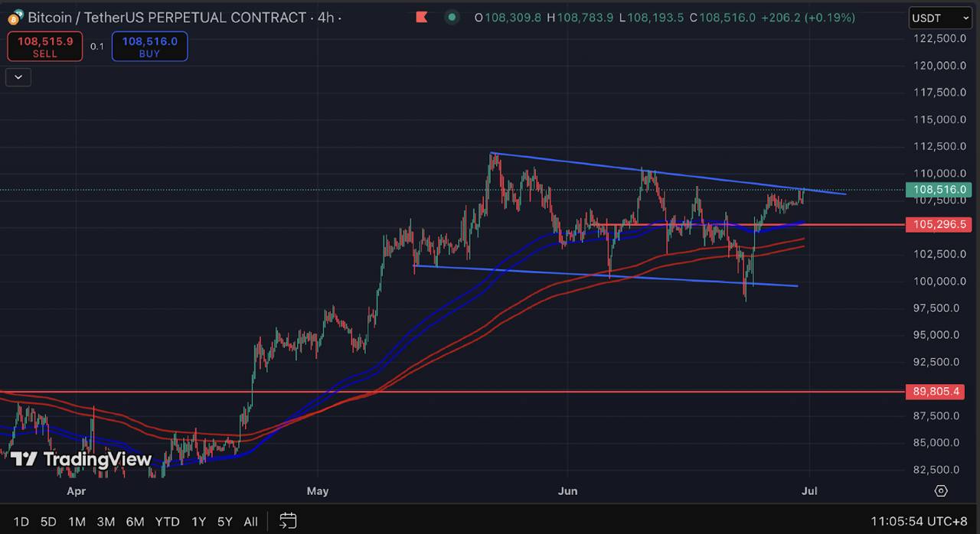Image resolution: width=980 pixels, height=534 pixels.
Task: Click the blue BUY button
Action: click(149, 46)
